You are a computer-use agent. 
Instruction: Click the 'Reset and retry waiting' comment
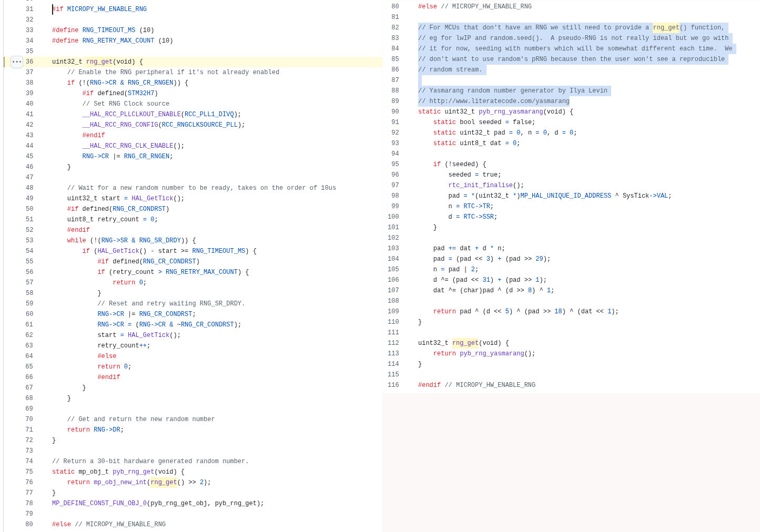(x=171, y=303)
